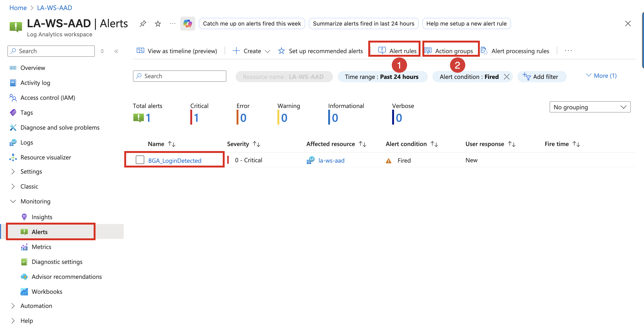The width and height of the screenshot is (644, 329).
Task: Go to the Home breadcrumb
Action: [18, 8]
